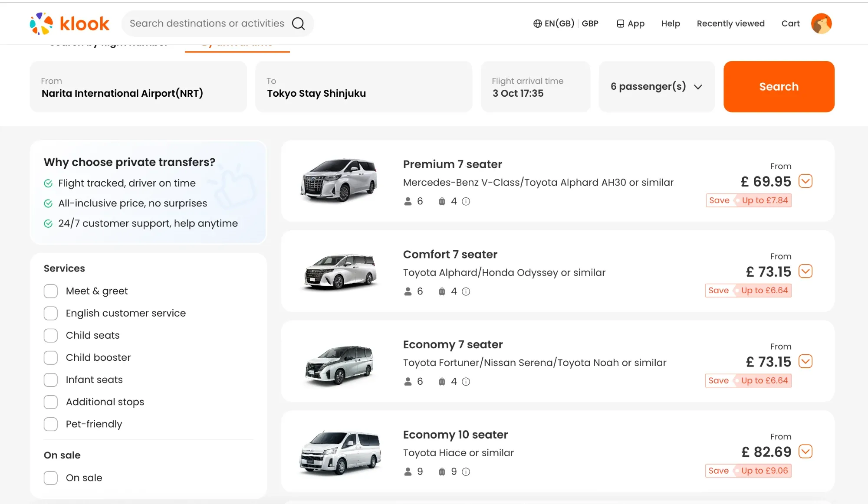Check English customer service filter
Viewport: 868px width, 504px height.
[51, 313]
